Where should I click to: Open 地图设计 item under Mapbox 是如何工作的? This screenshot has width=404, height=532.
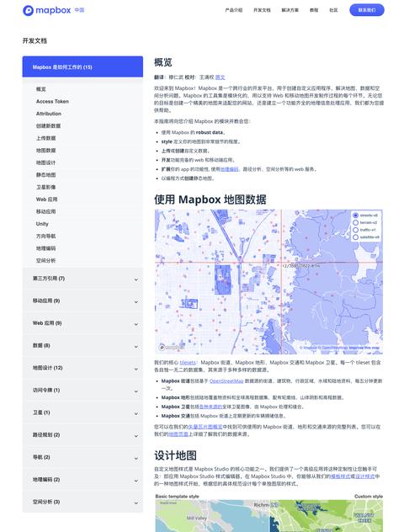pyautogui.click(x=45, y=162)
